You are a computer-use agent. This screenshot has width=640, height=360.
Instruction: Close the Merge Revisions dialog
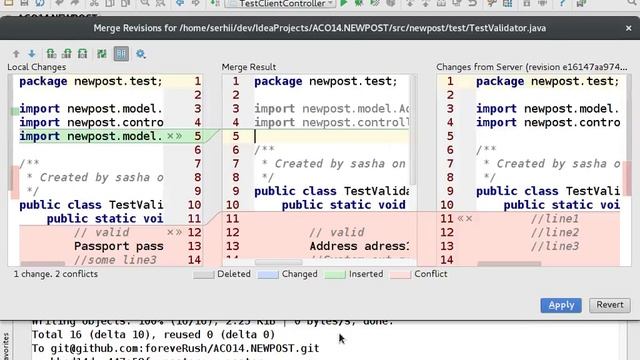(x=629, y=28)
